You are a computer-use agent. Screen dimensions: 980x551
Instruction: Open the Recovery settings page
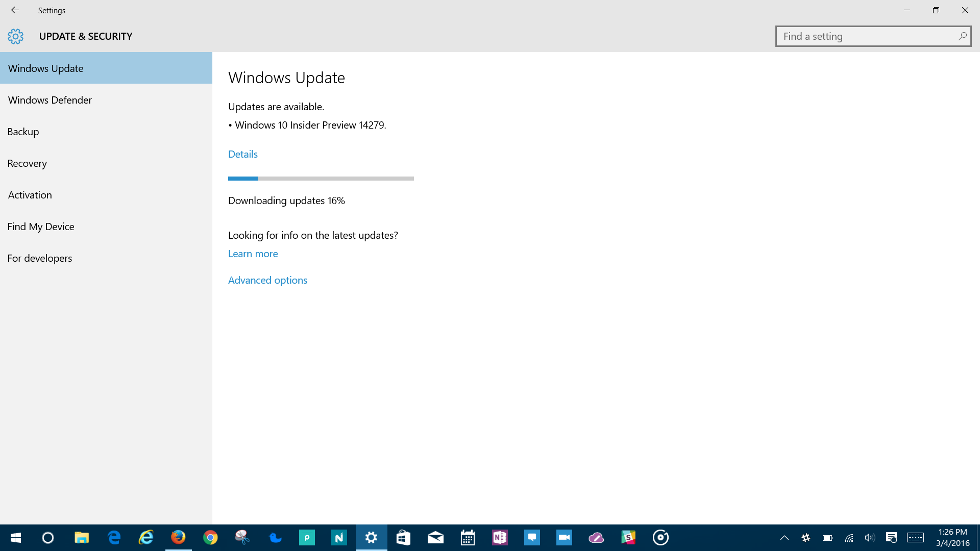(x=27, y=163)
